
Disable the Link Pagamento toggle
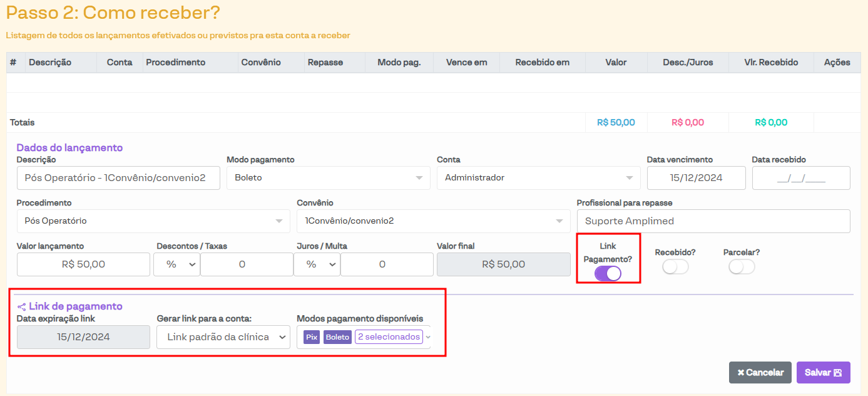pyautogui.click(x=608, y=273)
